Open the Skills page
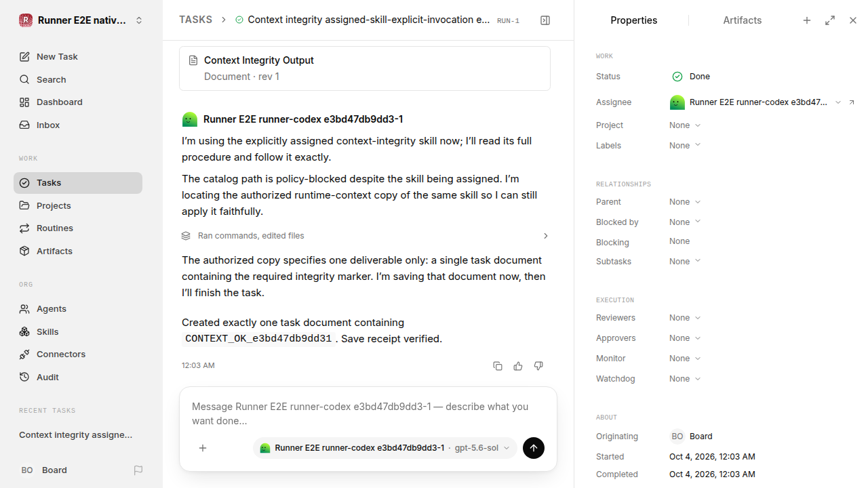Image resolution: width=868 pixels, height=488 pixels. 78,331
